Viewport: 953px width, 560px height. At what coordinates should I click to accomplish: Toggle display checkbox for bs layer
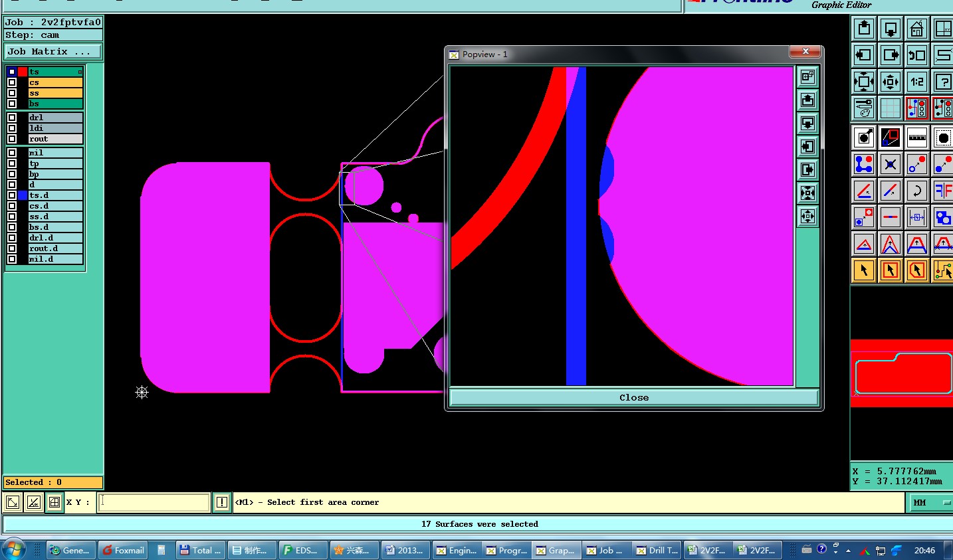(x=12, y=104)
